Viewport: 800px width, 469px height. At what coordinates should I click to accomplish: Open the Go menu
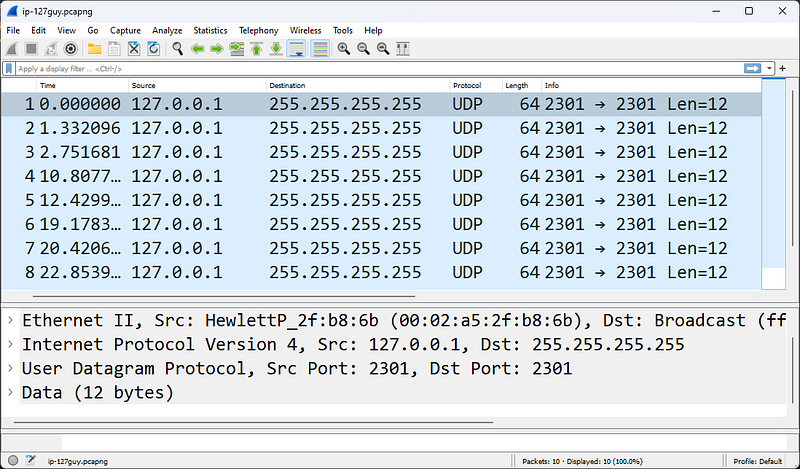click(x=93, y=31)
